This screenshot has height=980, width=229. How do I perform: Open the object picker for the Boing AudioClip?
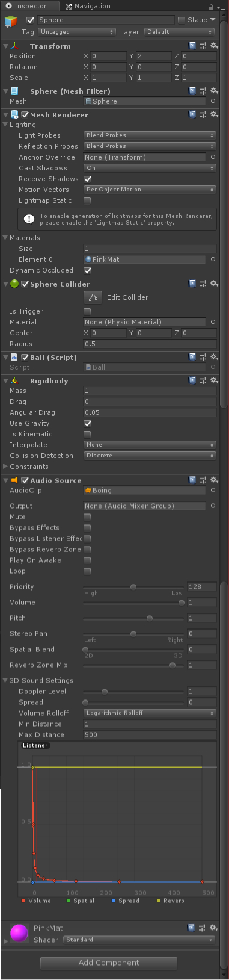(x=213, y=491)
